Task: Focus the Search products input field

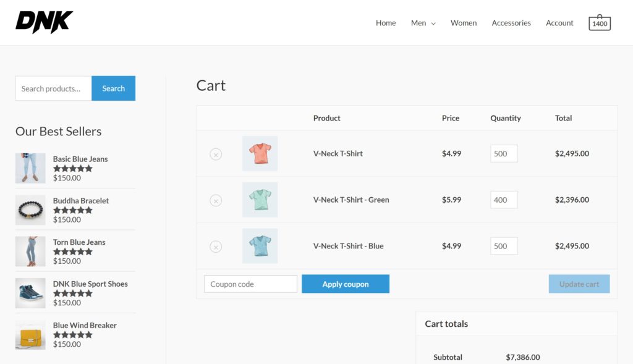Action: tap(54, 88)
